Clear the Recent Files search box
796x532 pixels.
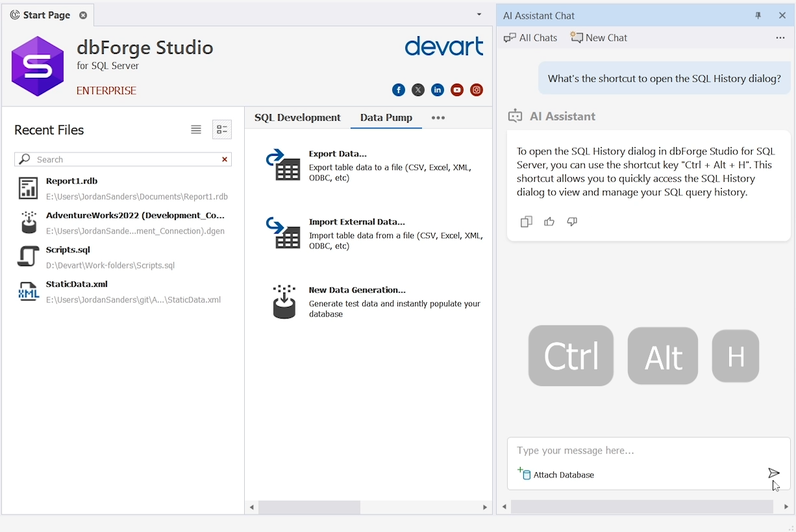[225, 160]
